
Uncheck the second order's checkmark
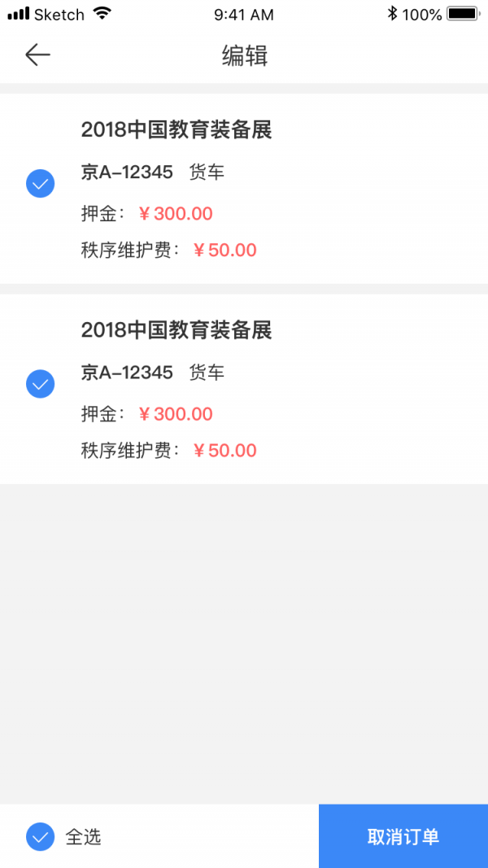point(40,383)
